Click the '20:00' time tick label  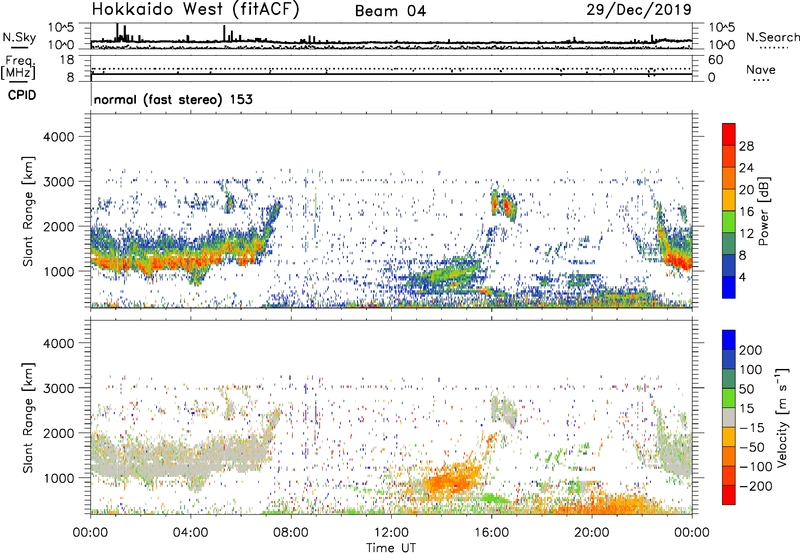point(592,533)
